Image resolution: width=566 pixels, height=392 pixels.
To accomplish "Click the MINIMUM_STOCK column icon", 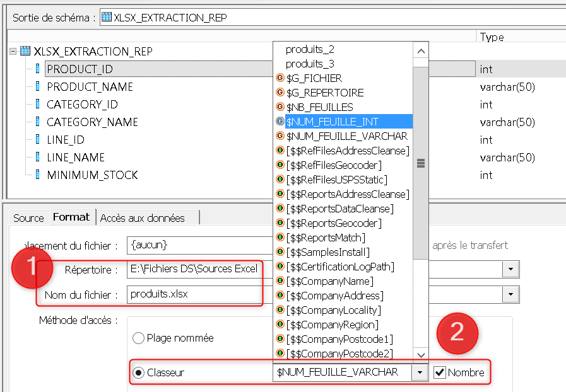I will 38,175.
